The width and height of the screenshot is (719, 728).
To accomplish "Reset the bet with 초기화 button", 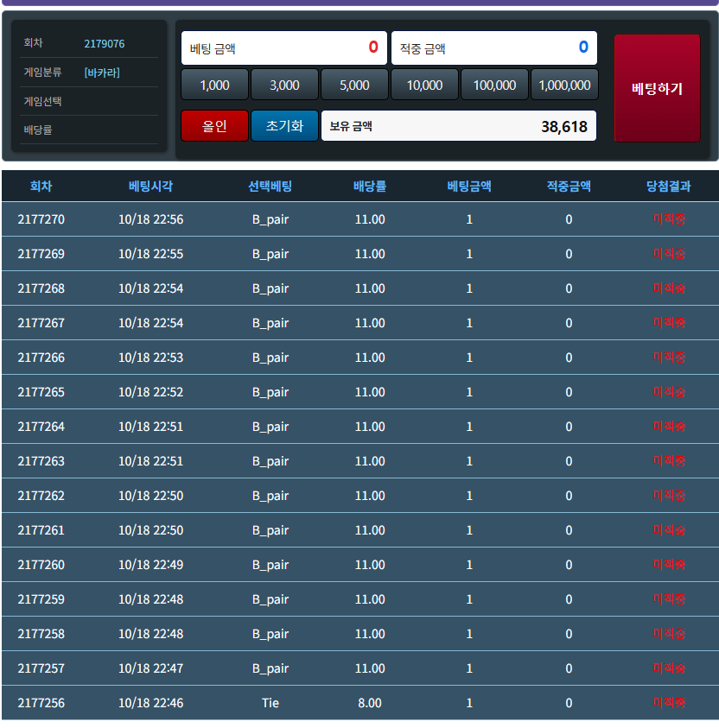I will point(284,126).
